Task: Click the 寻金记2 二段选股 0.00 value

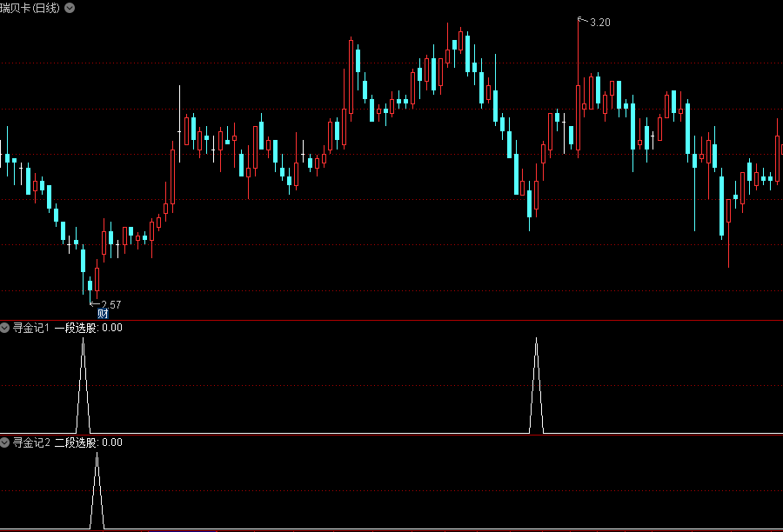Action: point(112,442)
